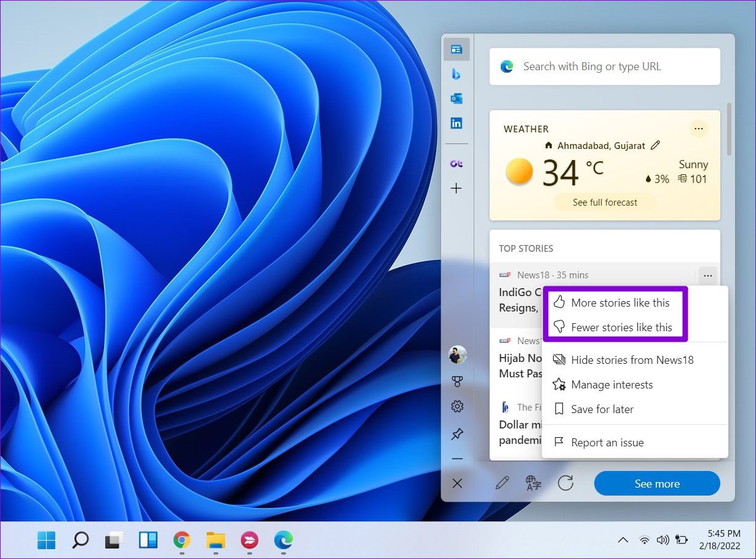
Task: Close the Edge bar with X icon
Action: [x=457, y=483]
